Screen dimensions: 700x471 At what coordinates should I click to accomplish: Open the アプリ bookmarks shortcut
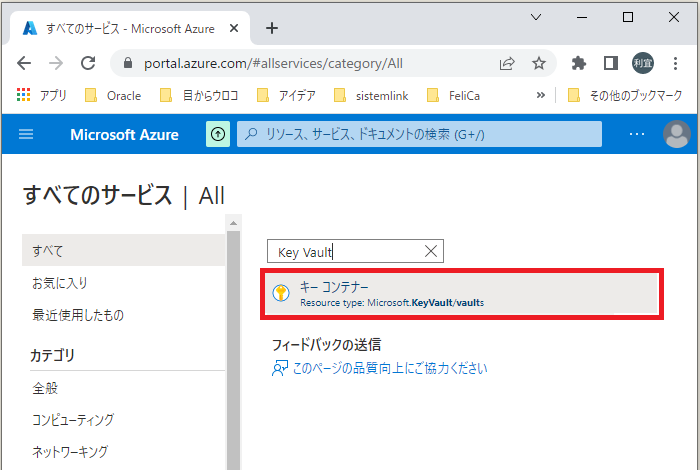42,96
